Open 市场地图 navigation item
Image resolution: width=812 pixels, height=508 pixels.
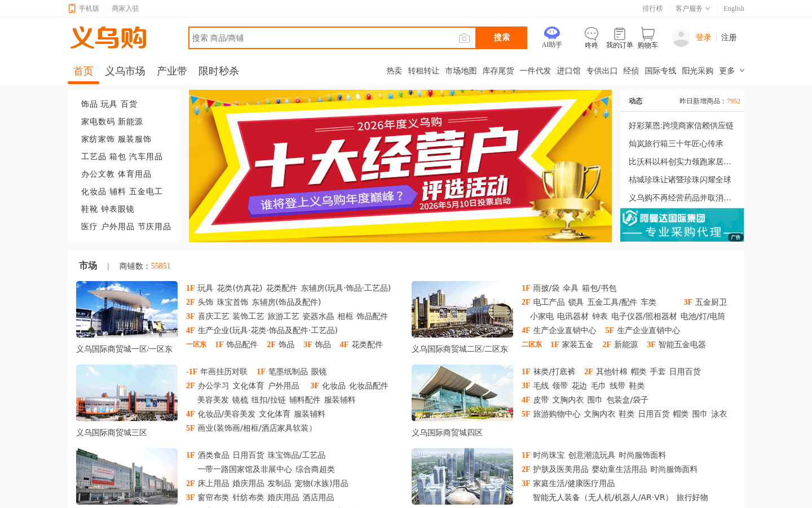pos(461,71)
